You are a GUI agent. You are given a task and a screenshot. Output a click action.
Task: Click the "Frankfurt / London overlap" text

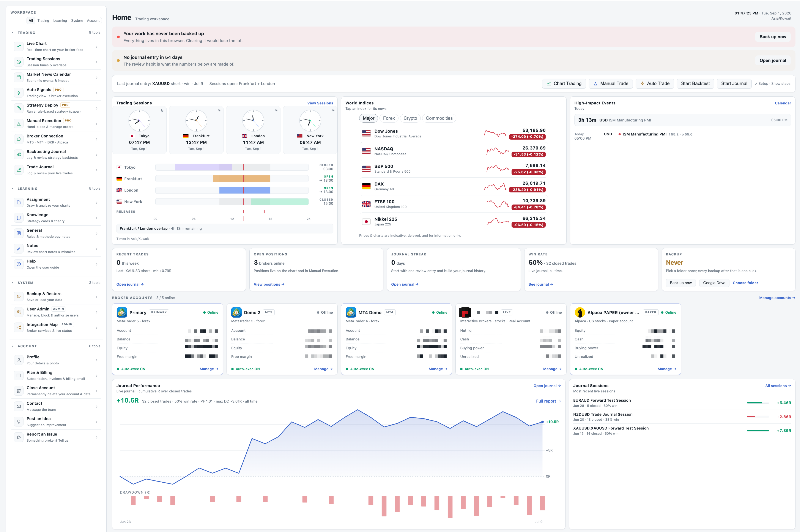pos(144,229)
